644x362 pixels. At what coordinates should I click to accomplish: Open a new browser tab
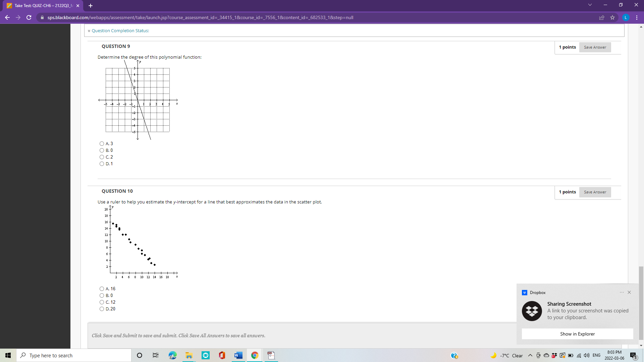[91, 6]
